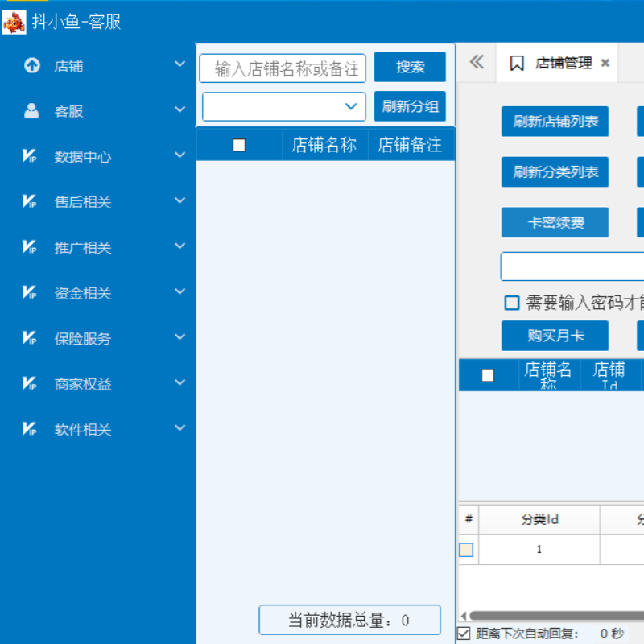The image size is (644, 644).
Task: Click the person icon beside 客服
Action: pos(31,110)
